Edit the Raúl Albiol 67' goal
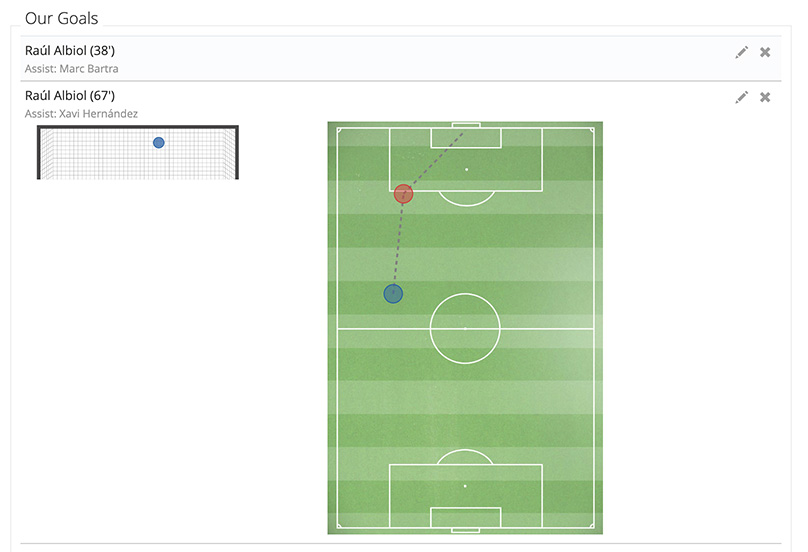The height and width of the screenshot is (552, 808). 742,97
